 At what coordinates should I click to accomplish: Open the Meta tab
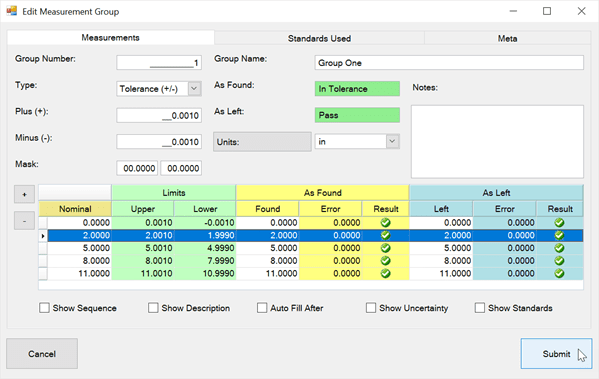pyautogui.click(x=507, y=39)
